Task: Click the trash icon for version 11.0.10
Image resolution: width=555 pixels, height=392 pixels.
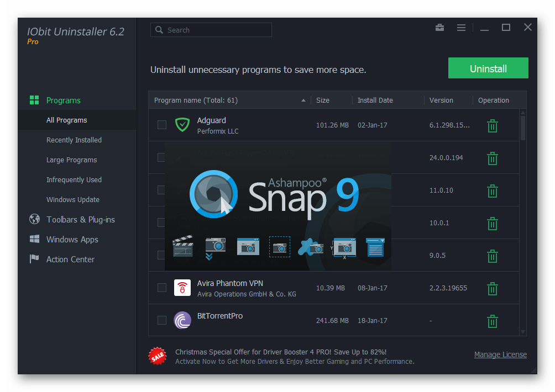Action: (493, 191)
